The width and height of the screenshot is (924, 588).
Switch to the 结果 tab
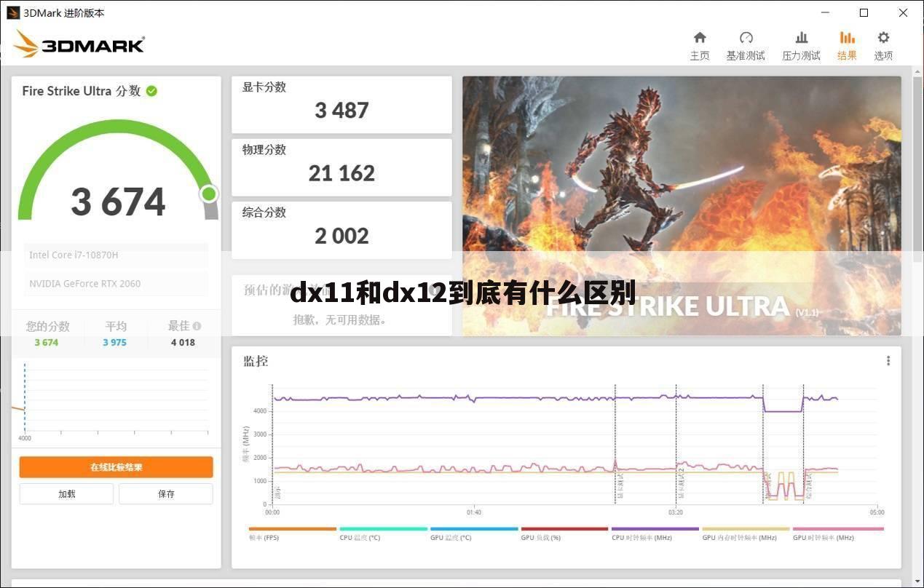(x=846, y=46)
